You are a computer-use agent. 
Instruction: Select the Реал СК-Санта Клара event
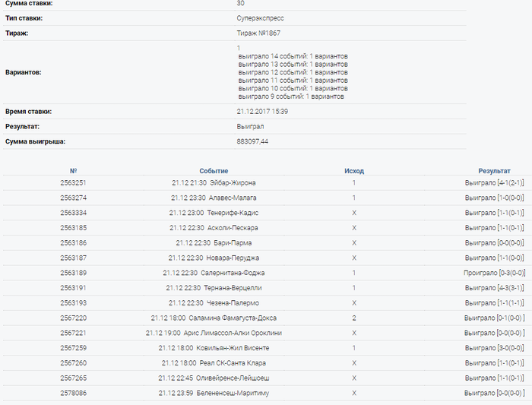[x=214, y=363]
